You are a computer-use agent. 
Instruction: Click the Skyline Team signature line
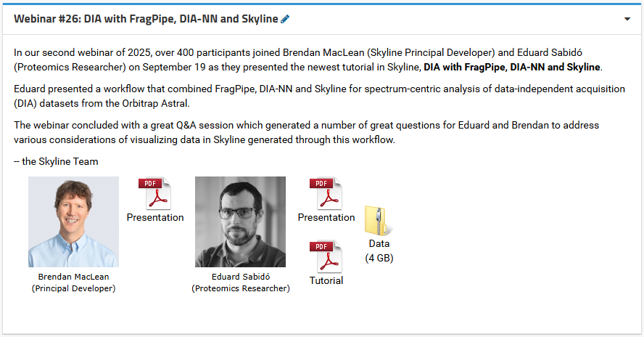click(x=56, y=161)
